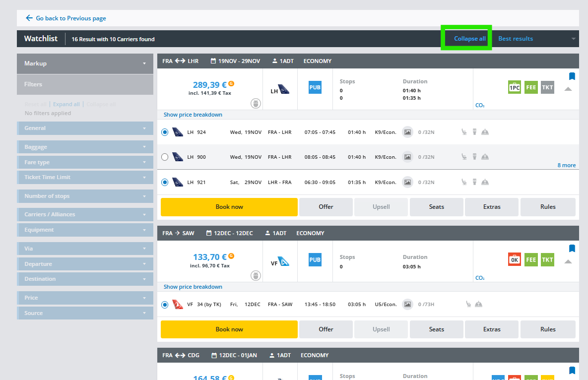Screen dimensions: 588x380
Task: Open the image icon for flight LH 924
Action: tap(407, 132)
